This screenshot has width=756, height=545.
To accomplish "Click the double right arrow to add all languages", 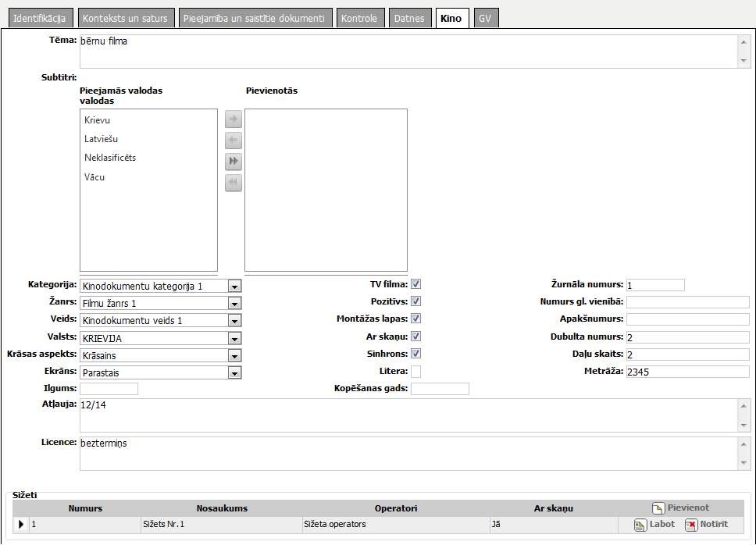I will [x=234, y=162].
